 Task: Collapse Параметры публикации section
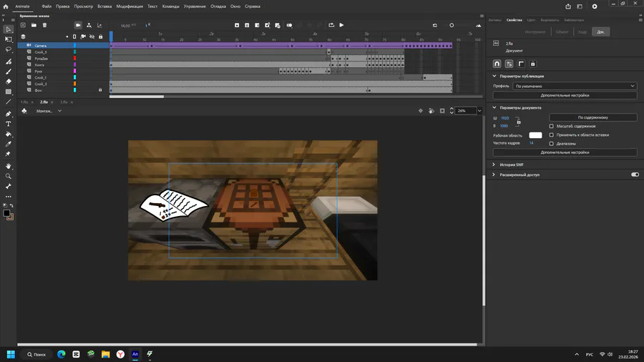pyautogui.click(x=494, y=76)
